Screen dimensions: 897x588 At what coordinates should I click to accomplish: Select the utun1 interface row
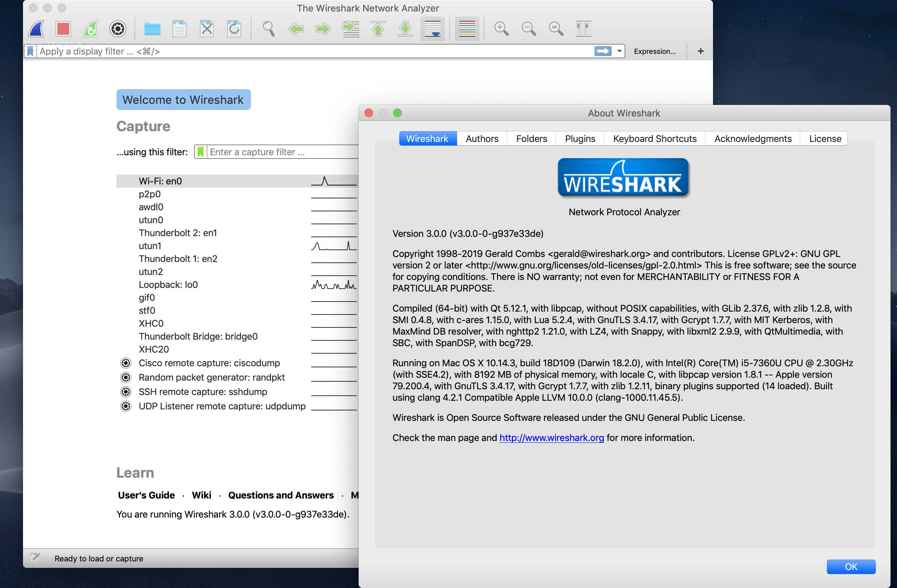237,246
